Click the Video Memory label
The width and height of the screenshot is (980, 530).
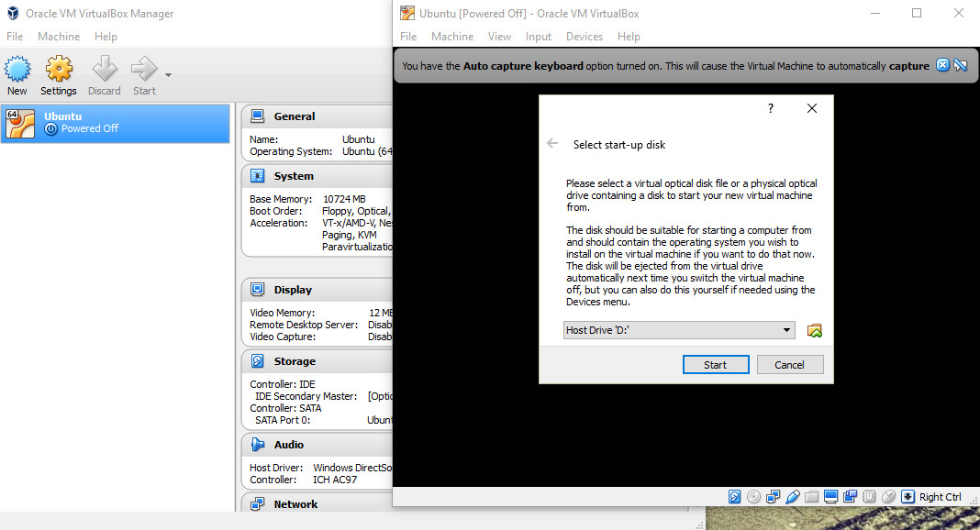point(283,313)
